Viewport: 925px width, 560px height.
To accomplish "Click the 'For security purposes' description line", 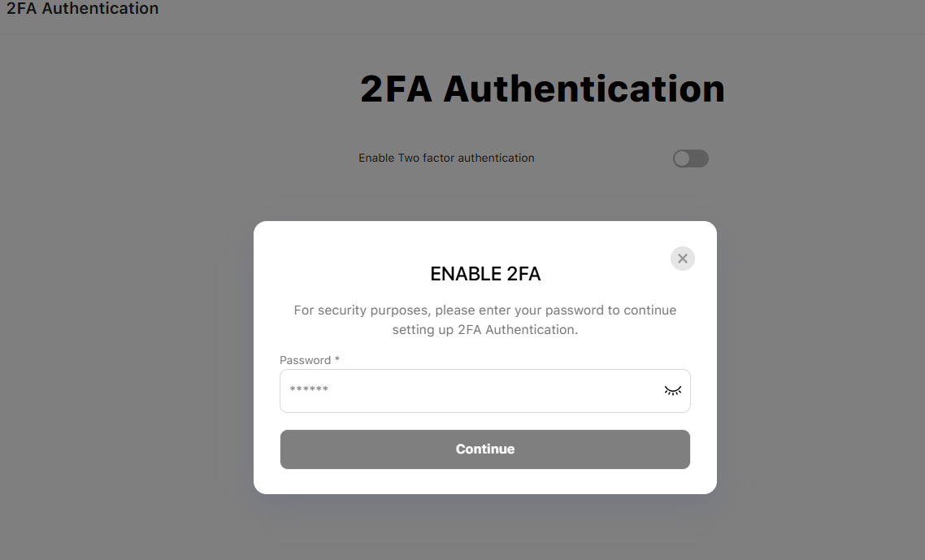I will pos(485,310).
